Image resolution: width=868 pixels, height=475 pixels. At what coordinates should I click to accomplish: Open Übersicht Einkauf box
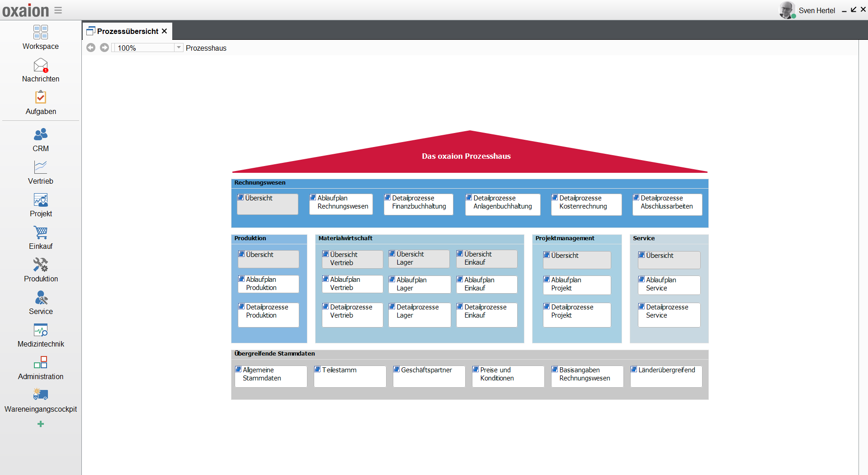click(x=487, y=259)
